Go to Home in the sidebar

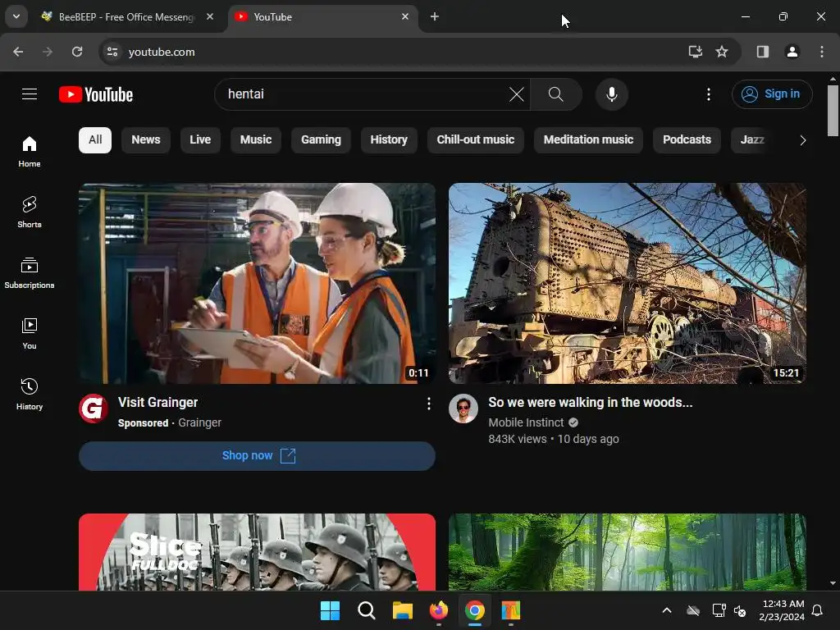pos(30,152)
